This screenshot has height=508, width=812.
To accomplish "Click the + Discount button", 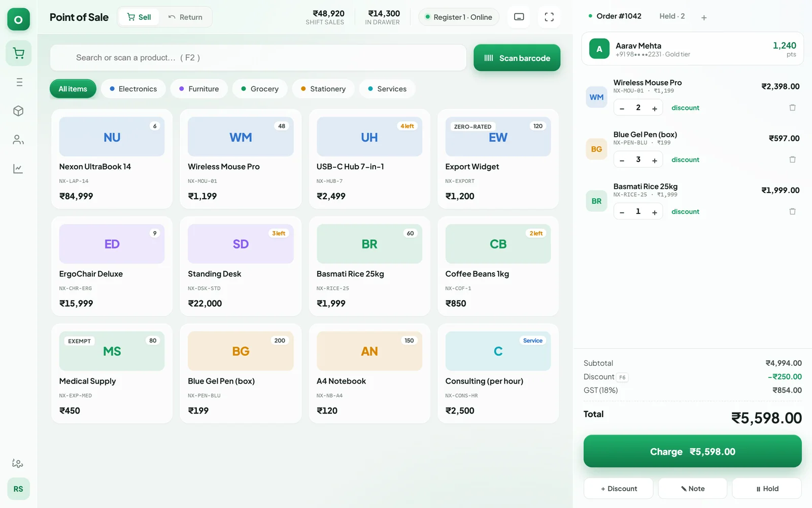I will [618, 489].
